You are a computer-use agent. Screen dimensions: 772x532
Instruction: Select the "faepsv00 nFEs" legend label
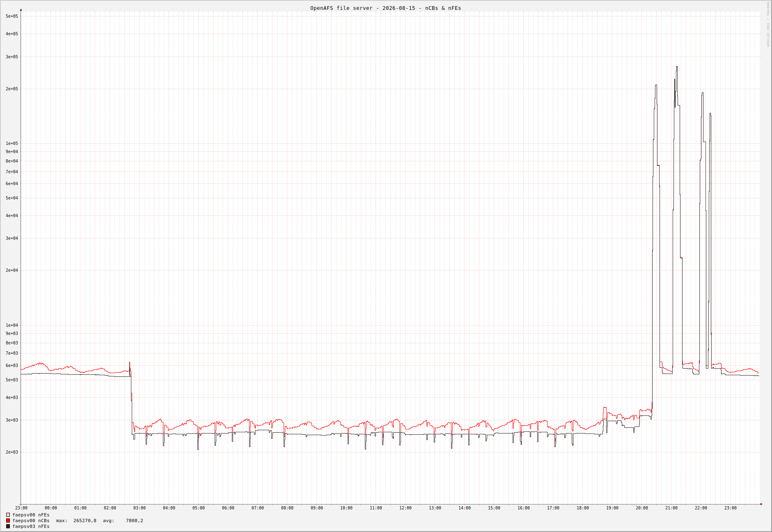tap(31, 515)
